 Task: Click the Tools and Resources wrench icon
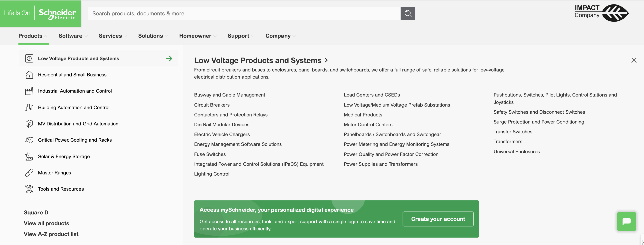coord(29,189)
